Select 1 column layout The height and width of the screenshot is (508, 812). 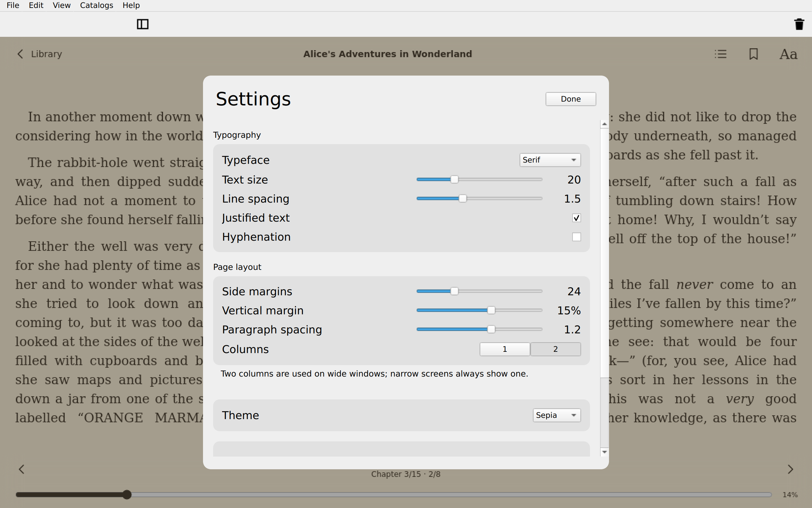[505, 349]
